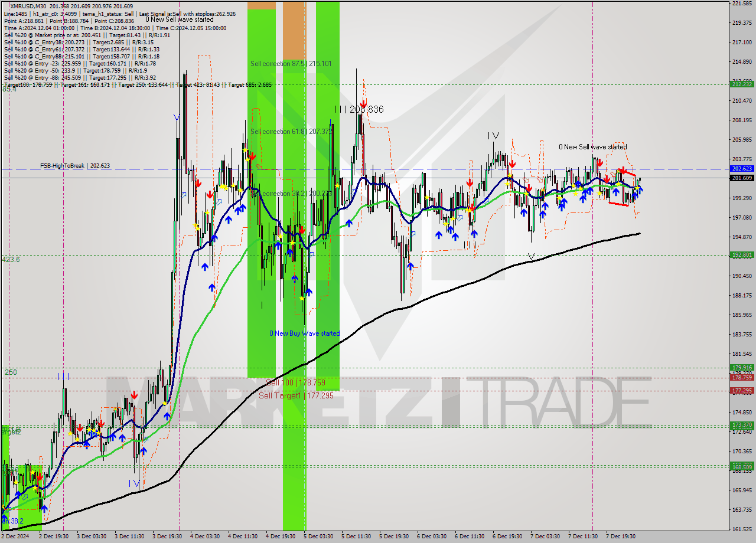Click the current price tag 201.609
756x543 pixels.
pyautogui.click(x=742, y=178)
